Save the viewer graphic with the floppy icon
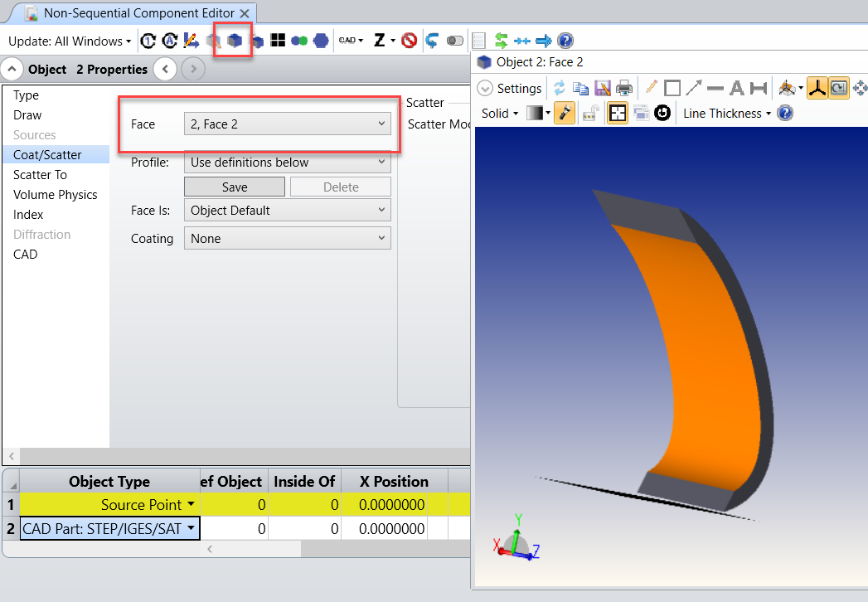Viewport: 868px width, 602px height. [602, 88]
